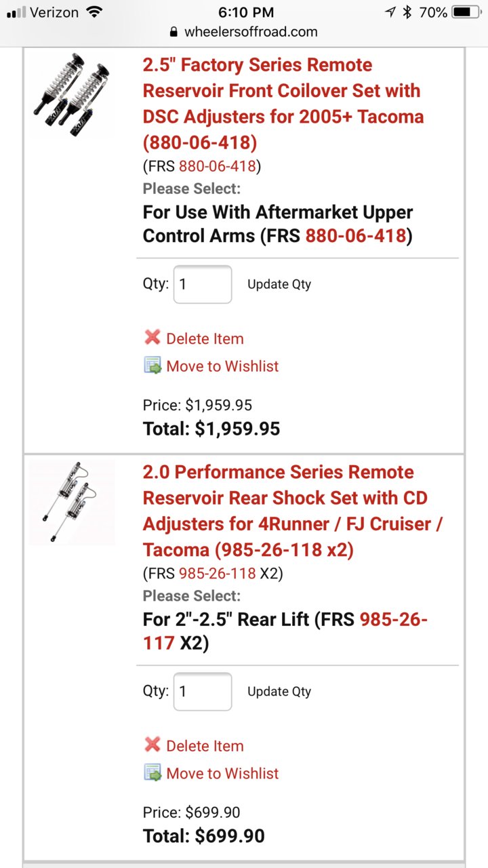Image resolution: width=488 pixels, height=868 pixels.
Task: Select quantity field for rear shock set
Action: click(x=203, y=691)
